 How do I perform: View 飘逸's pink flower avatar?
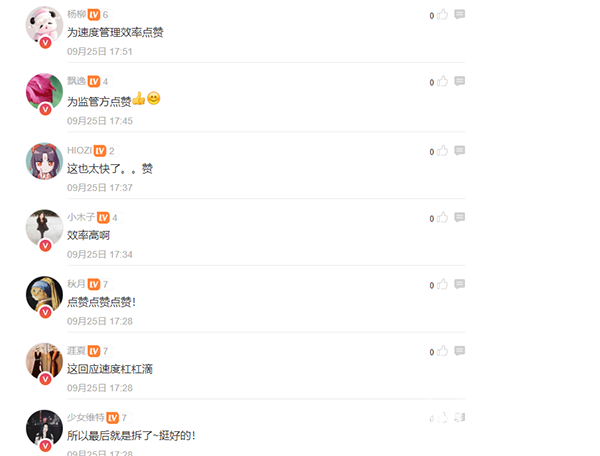[44, 92]
